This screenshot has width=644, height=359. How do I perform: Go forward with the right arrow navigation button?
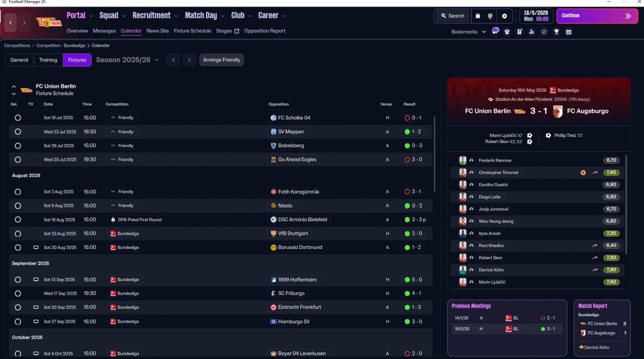pos(25,23)
